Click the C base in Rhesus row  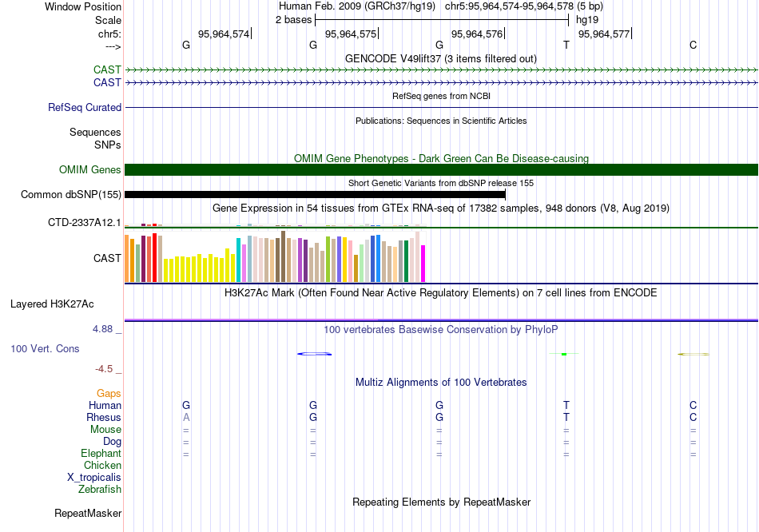pos(693,417)
